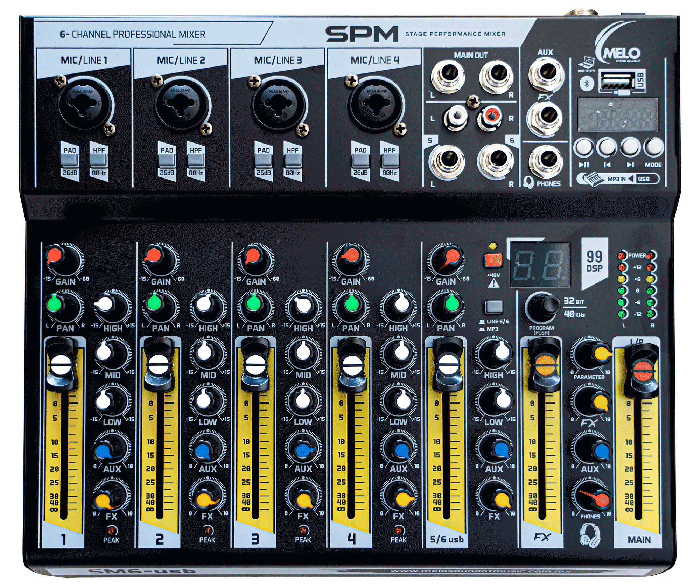Image resolution: width=700 pixels, height=588 pixels.
Task: Click the play/pause button on the MP3 player
Action: 583,147
